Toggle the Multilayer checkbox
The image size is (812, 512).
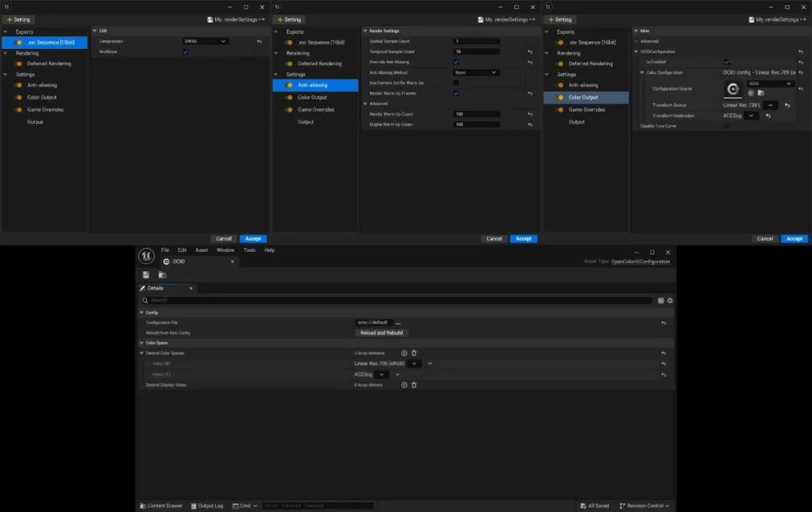click(x=186, y=52)
